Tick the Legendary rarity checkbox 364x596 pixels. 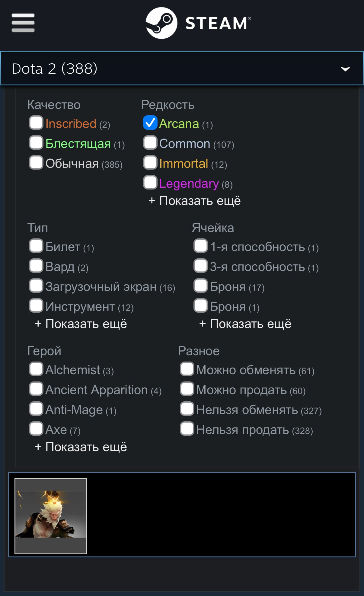(150, 183)
